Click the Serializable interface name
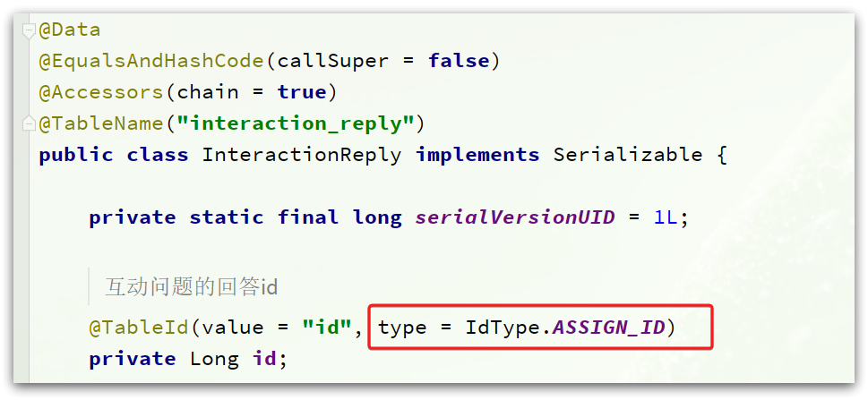The height and width of the screenshot is (400, 868). click(x=628, y=154)
